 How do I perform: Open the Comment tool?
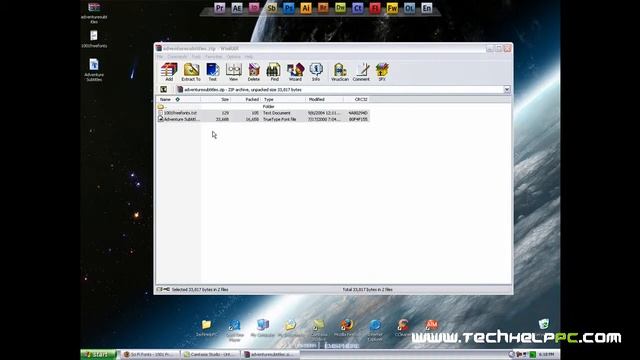pyautogui.click(x=361, y=72)
